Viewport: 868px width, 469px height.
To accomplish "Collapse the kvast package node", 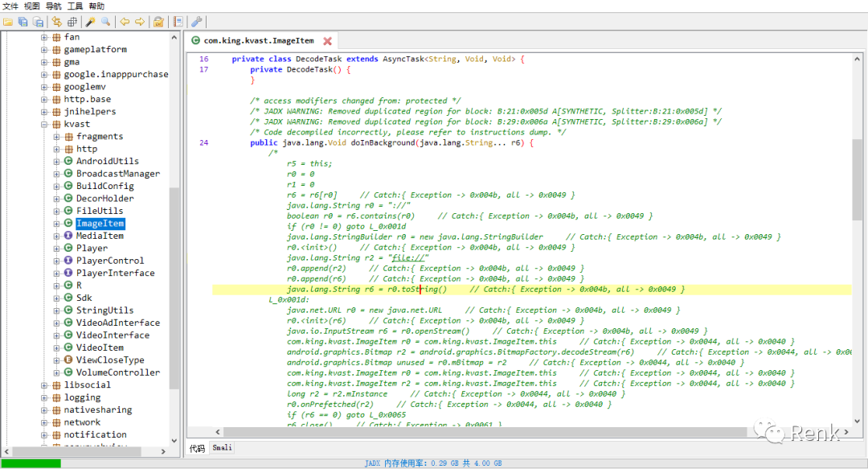I will pyautogui.click(x=44, y=124).
